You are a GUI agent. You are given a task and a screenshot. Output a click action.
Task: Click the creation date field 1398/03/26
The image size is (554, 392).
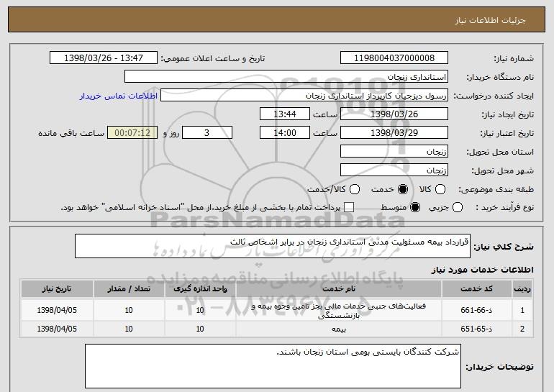pos(394,114)
